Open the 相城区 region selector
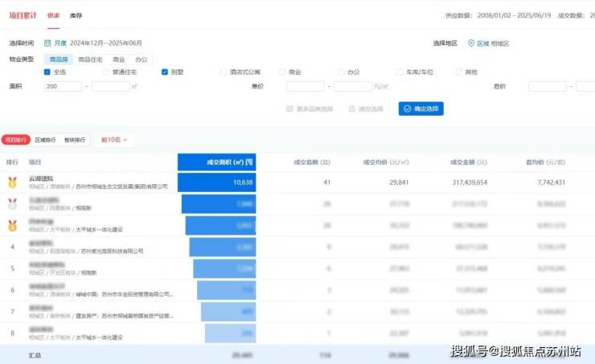595x364 pixels. tap(500, 43)
